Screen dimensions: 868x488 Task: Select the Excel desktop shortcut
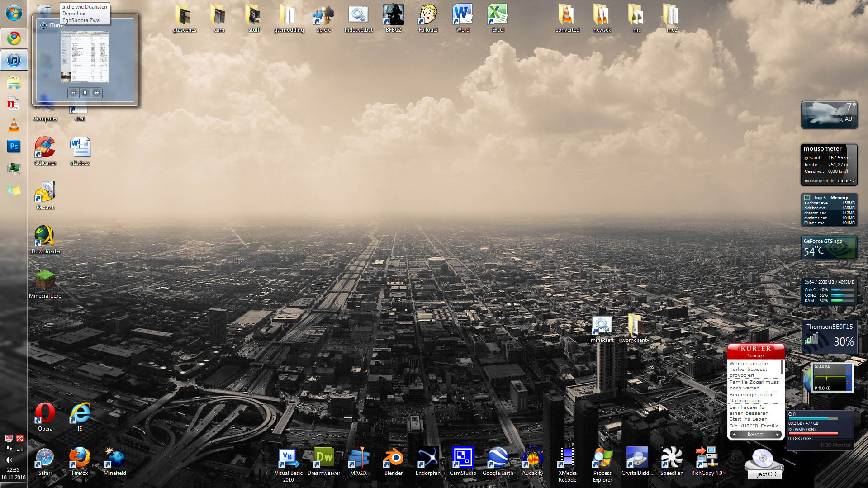498,19
